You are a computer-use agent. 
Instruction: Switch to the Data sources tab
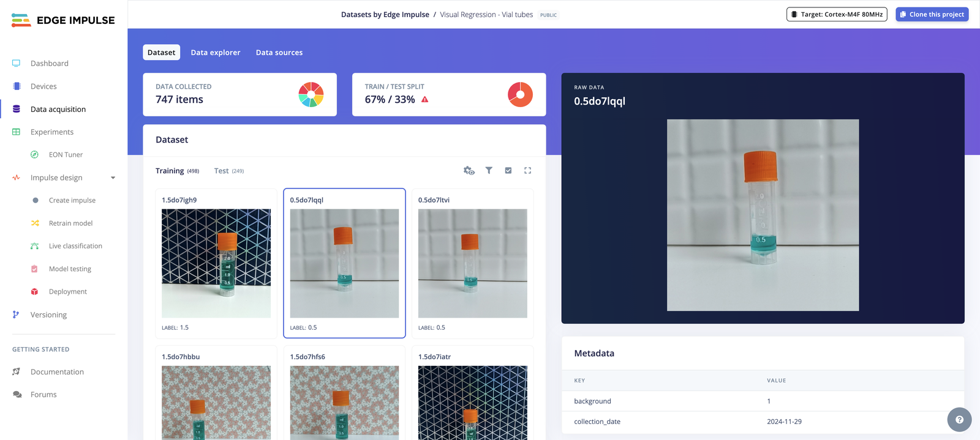[x=279, y=53]
